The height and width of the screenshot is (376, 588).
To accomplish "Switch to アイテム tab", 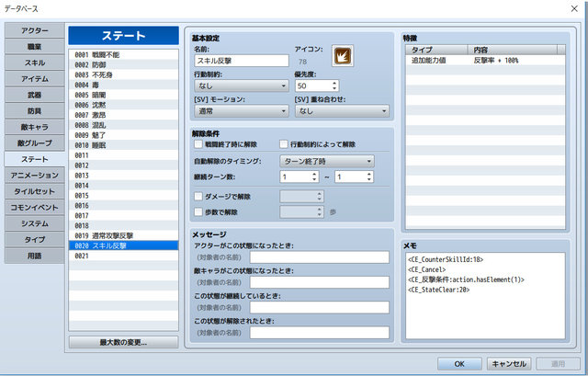I will 35,79.
